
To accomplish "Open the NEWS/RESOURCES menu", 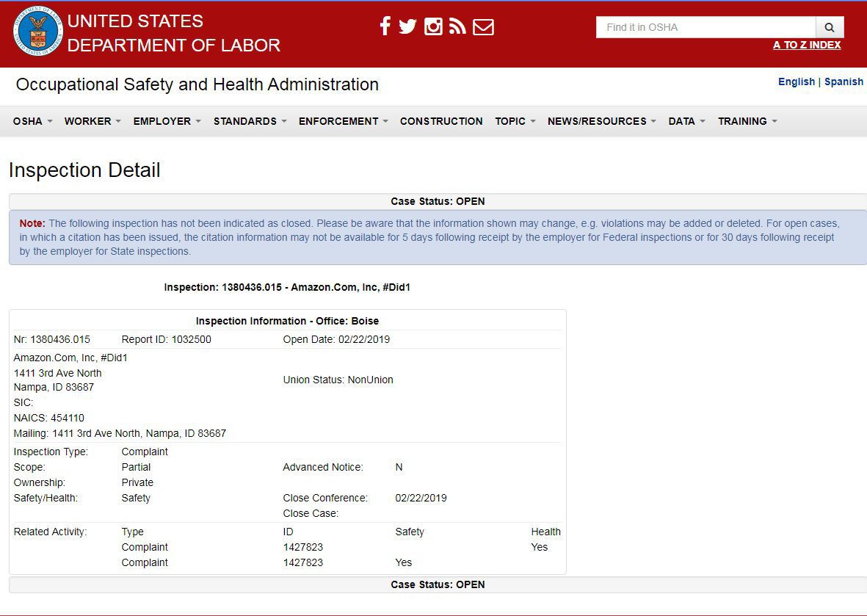I will [601, 121].
